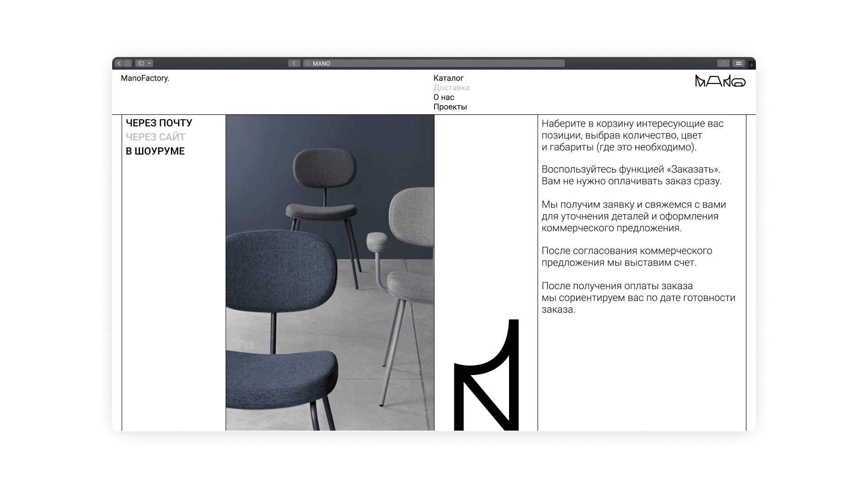Screen dimensions: 868x488
Task: Click the text 'Воспользуйтесь функцией «Заказать».'
Action: coord(631,169)
